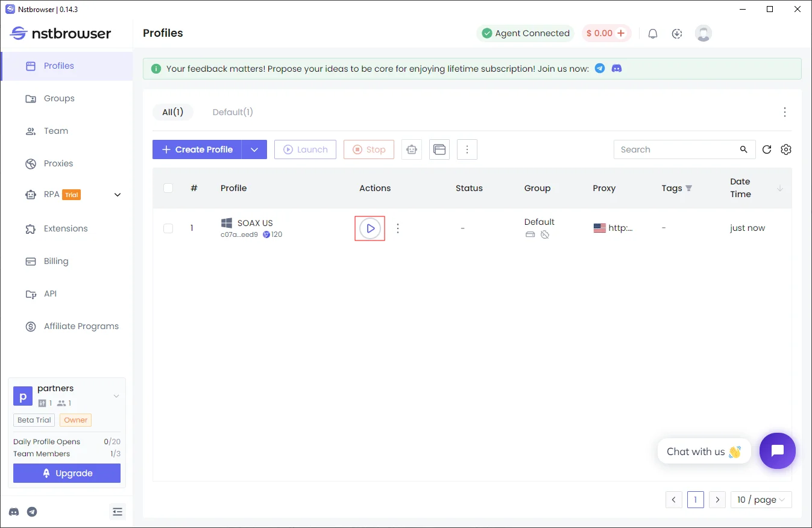812x528 pixels.
Task: Collapse sidebar using bottom menu icon
Action: [118, 512]
